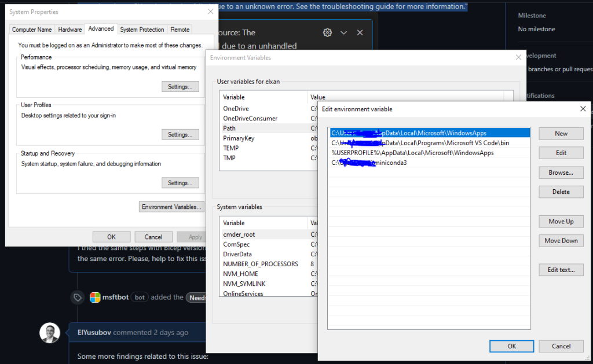The height and width of the screenshot is (364, 593).
Task: Open Startup and Recovery Settings
Action: point(180,183)
